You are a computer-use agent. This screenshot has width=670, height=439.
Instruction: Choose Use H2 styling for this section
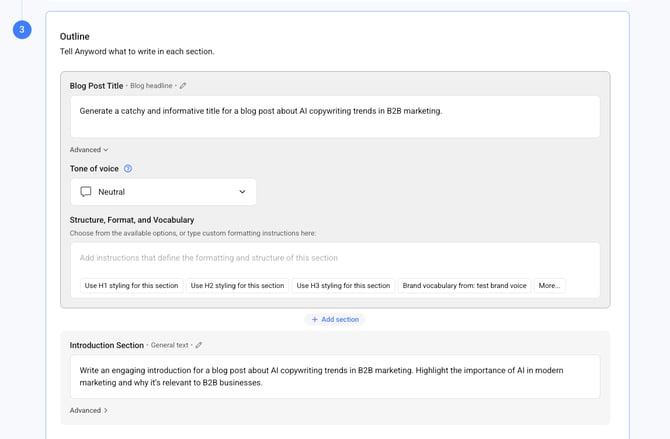pos(237,285)
